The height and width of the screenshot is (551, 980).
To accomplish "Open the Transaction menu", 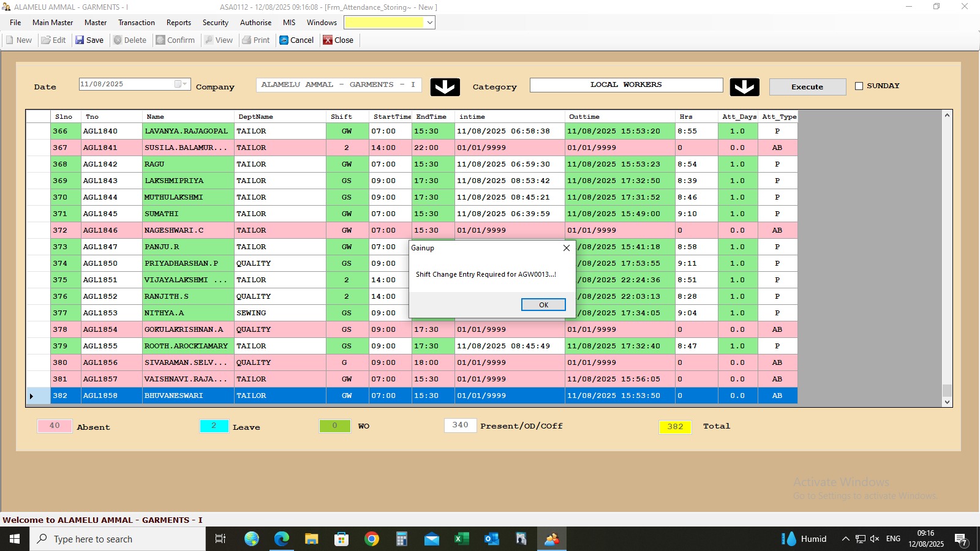I will click(x=137, y=23).
